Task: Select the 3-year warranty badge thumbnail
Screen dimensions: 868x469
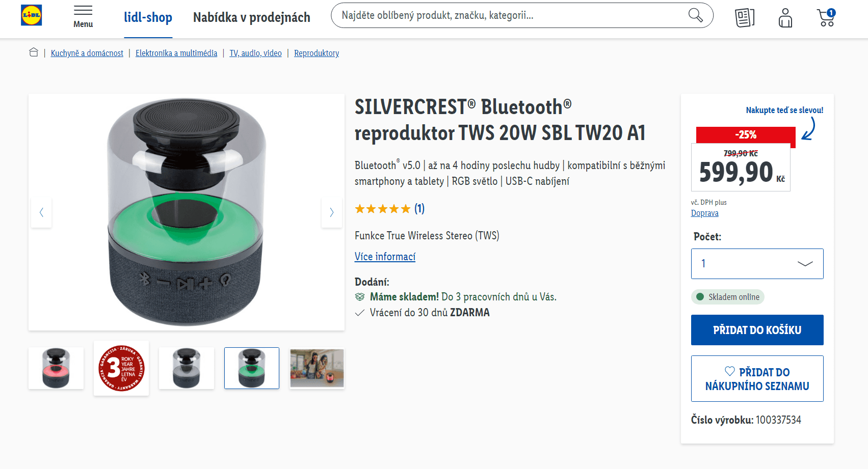Action: [x=121, y=368]
